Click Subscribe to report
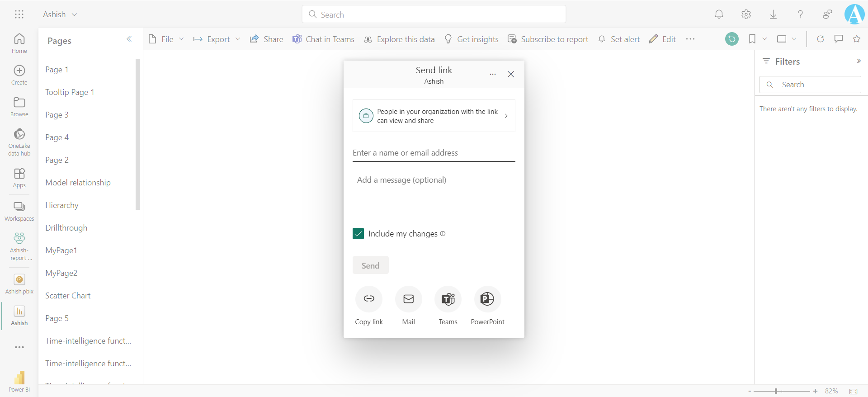The width and height of the screenshot is (868, 397). click(548, 39)
